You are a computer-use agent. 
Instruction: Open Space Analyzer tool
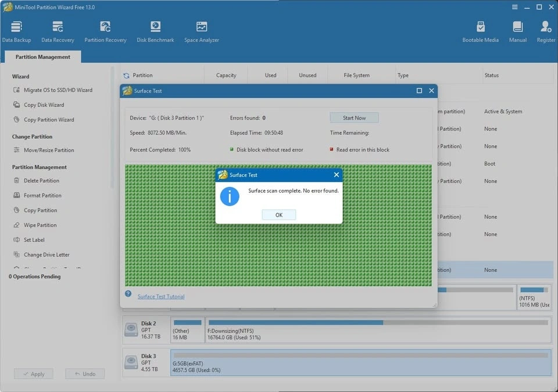click(202, 32)
